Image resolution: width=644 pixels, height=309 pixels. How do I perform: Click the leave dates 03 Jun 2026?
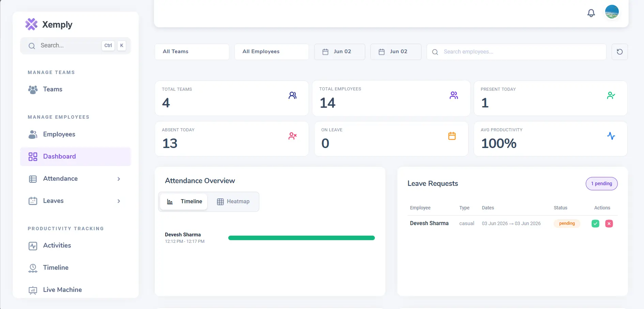point(511,224)
